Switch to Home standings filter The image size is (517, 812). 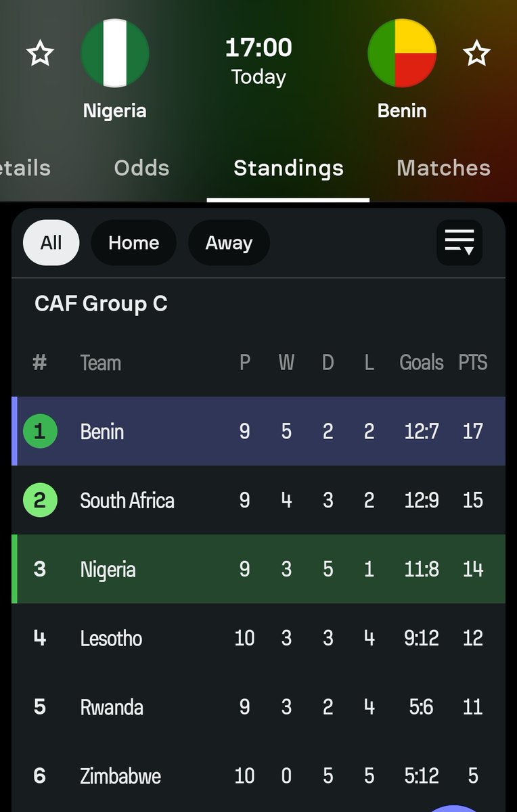[133, 243]
